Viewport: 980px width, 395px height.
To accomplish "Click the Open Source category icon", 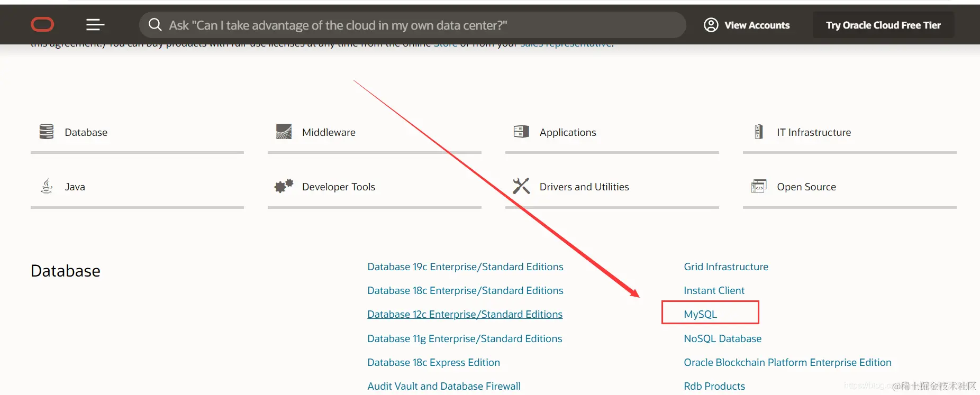I will click(x=759, y=186).
